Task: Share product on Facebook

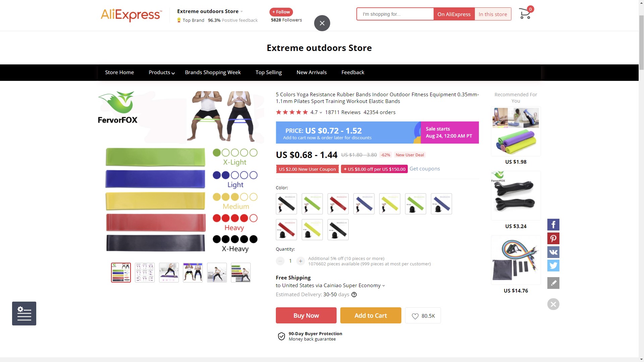Action: point(553,224)
